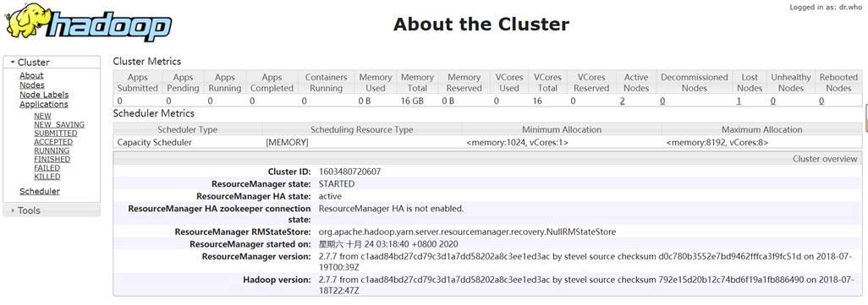
Task: Click the Decommissioned Nodes count link
Action: (x=662, y=101)
